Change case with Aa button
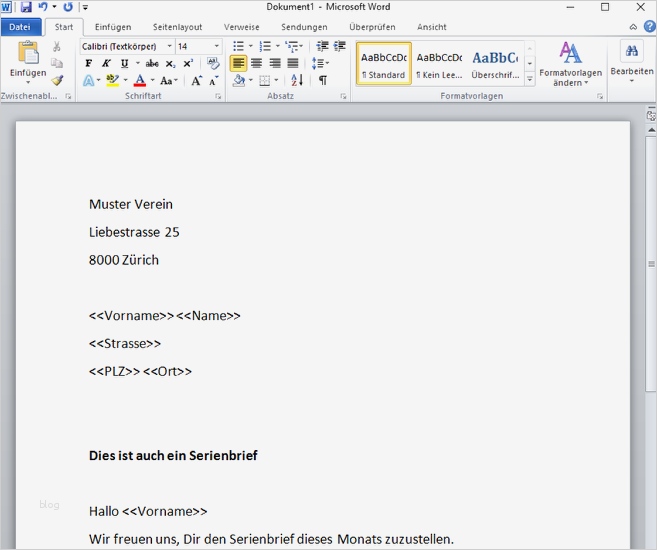The image size is (657, 550). 166,80
